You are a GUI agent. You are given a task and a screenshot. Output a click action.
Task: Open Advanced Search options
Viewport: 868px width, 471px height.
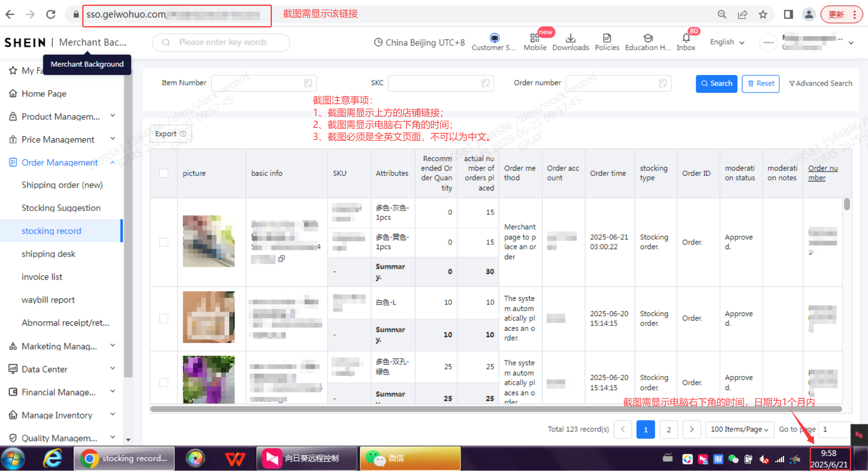pos(821,83)
